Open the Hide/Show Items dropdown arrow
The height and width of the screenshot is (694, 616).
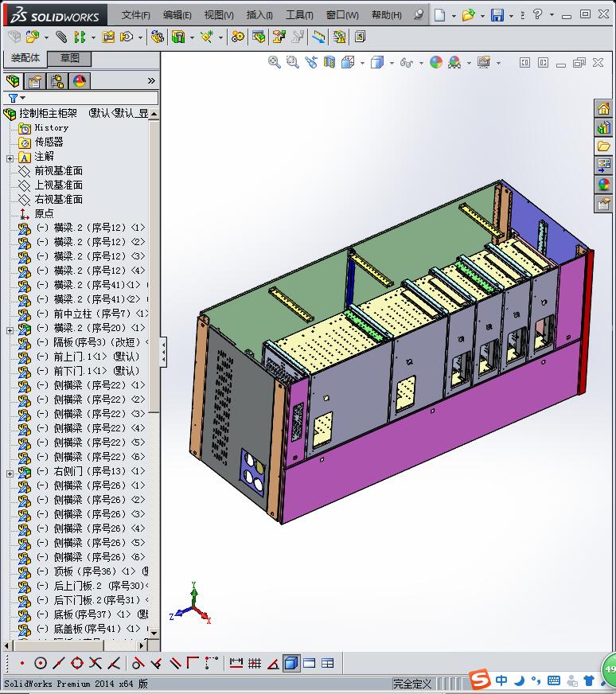pos(421,63)
